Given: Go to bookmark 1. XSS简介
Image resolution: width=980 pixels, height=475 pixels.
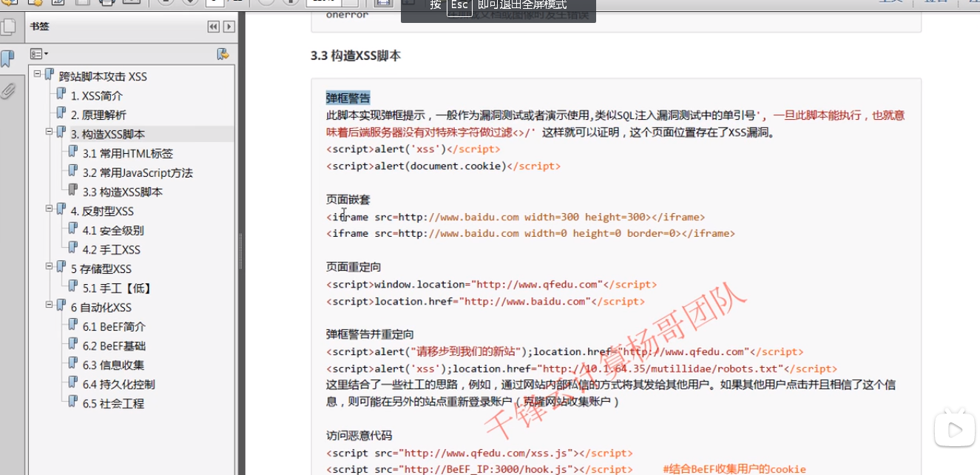Looking at the screenshot, I should 97,96.
